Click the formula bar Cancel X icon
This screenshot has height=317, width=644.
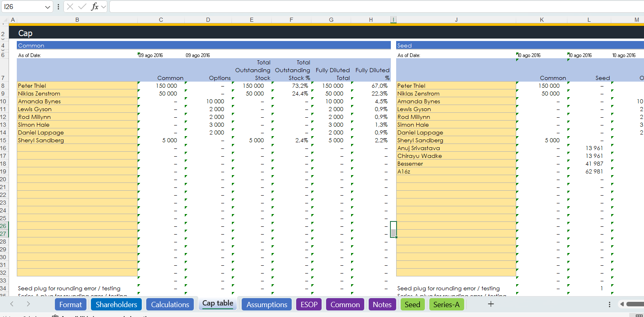(70, 7)
